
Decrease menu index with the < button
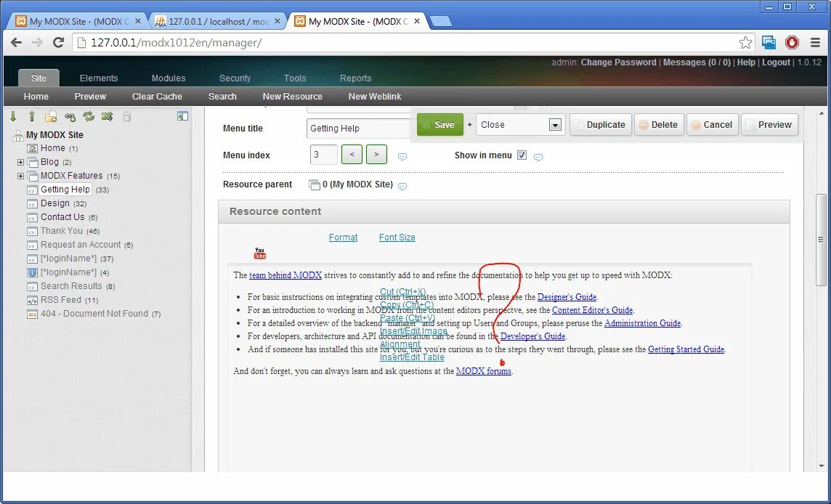click(352, 155)
